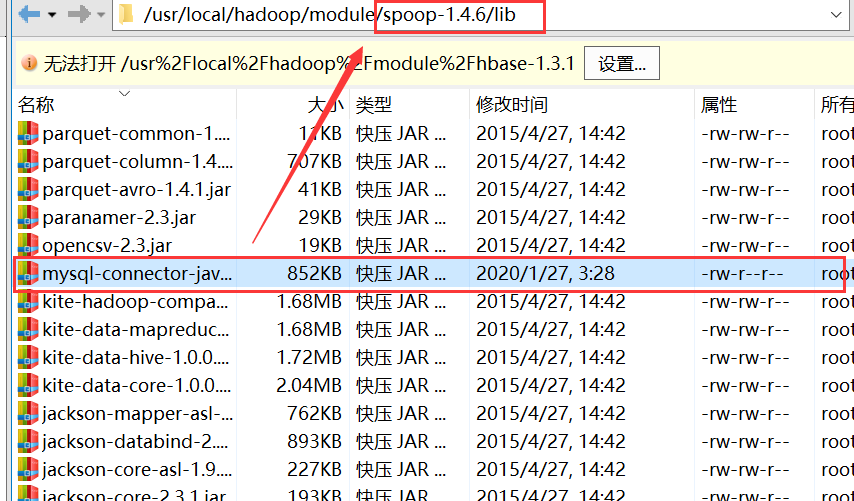Select the file mysql-connector-jav...

click(137, 273)
